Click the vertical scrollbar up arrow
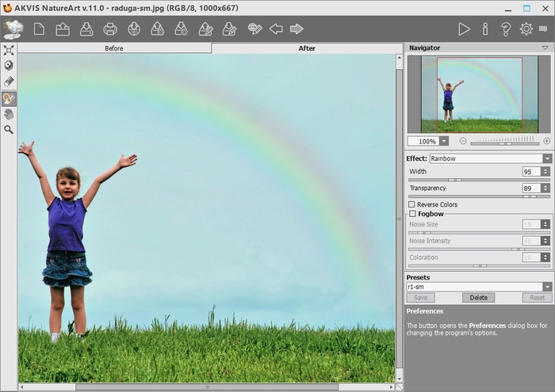555x392 pixels. (x=400, y=57)
